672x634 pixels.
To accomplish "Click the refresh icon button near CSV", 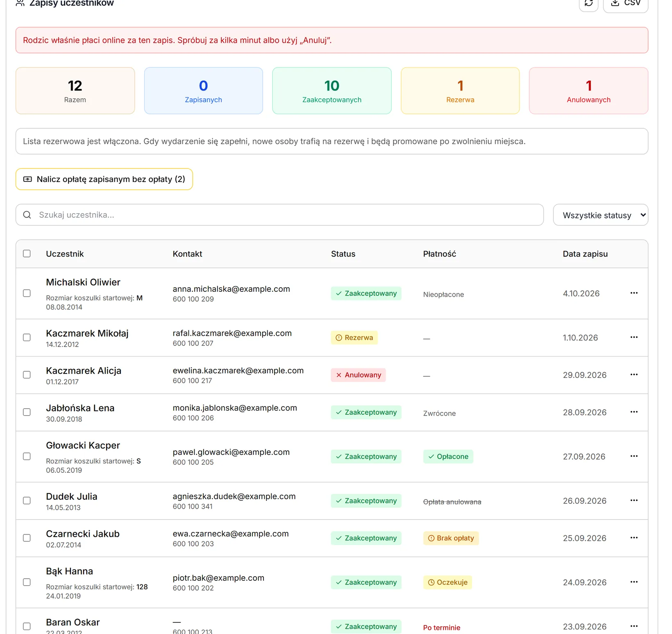I will coord(589,4).
